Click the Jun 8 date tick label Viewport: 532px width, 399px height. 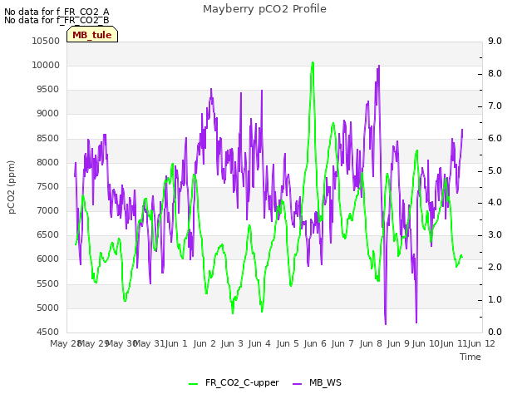coord(371,343)
